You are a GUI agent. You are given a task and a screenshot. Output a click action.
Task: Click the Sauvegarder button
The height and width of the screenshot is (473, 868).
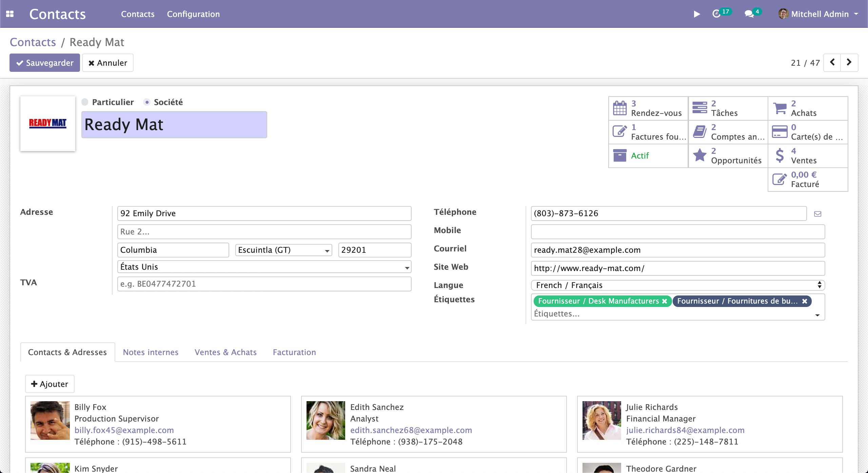pos(44,62)
